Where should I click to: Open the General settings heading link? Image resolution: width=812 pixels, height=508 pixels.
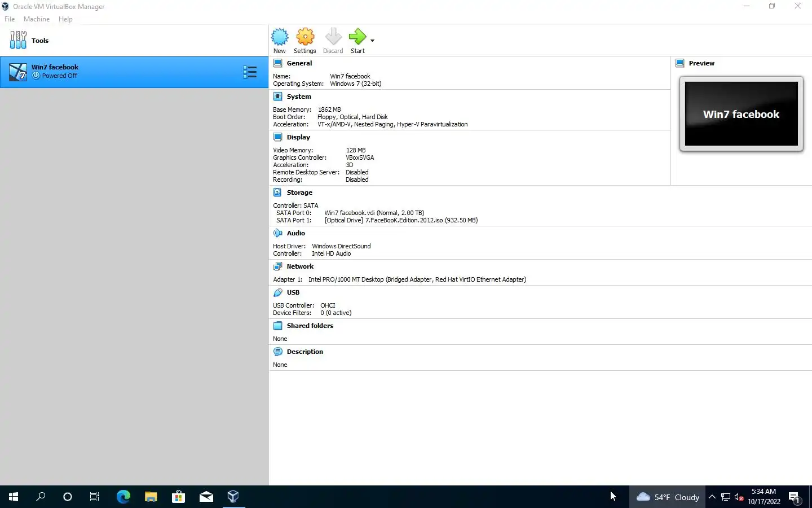coord(299,63)
